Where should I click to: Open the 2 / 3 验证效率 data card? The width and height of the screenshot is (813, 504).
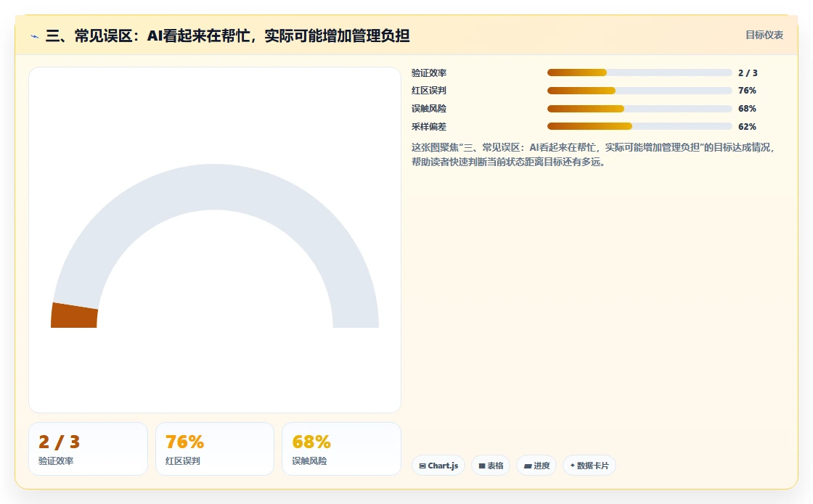pos(88,449)
